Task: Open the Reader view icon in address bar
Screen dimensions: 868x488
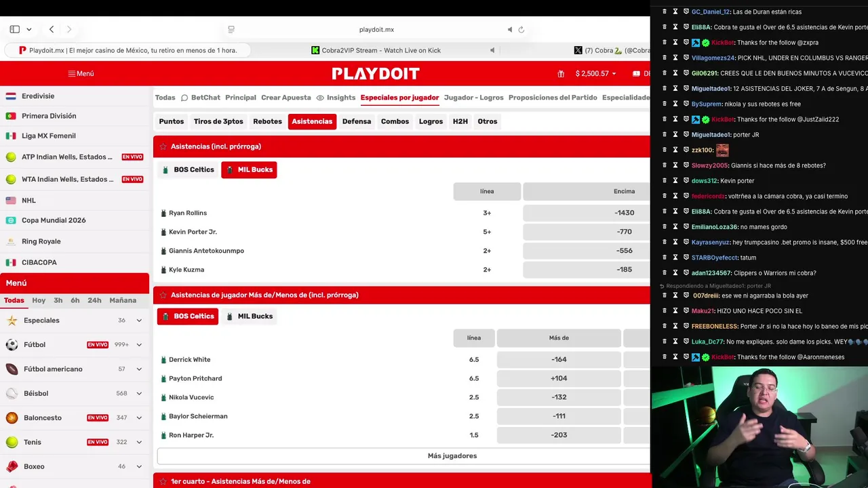Action: pos(231,30)
